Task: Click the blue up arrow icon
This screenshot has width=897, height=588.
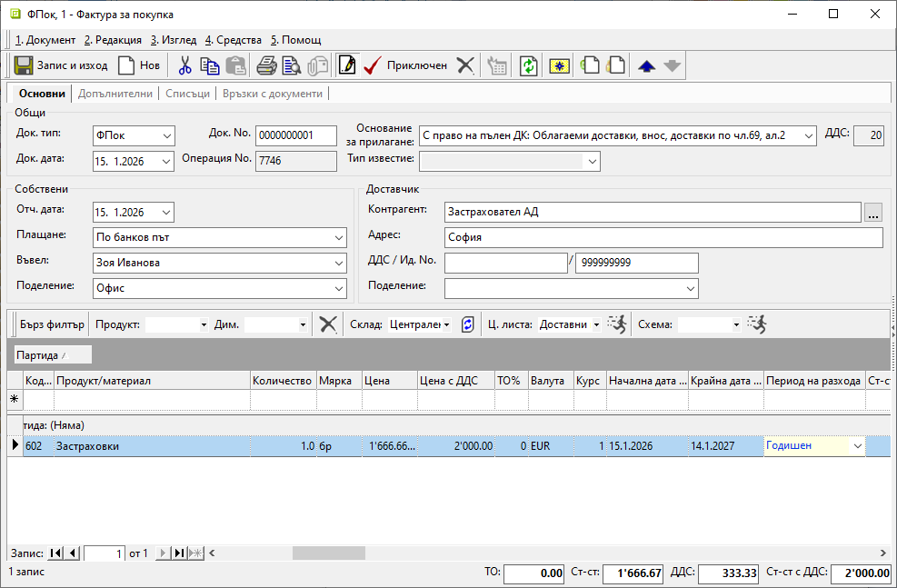Action: pyautogui.click(x=647, y=65)
